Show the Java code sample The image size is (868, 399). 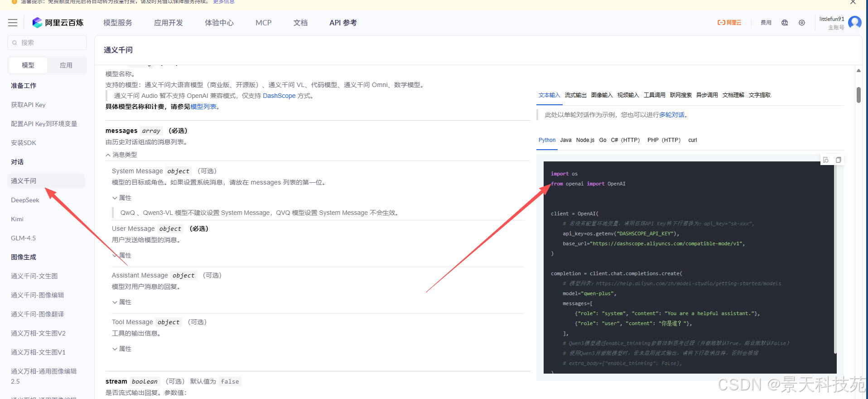coord(566,140)
